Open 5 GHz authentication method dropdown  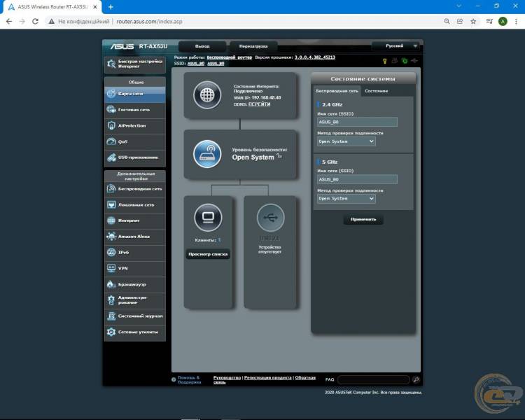(346, 199)
